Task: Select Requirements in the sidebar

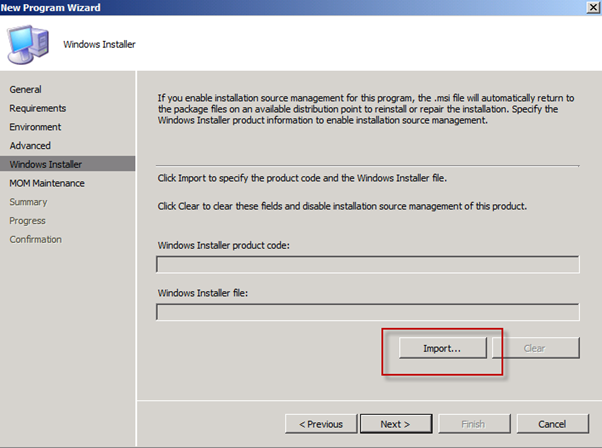Action: click(x=38, y=108)
